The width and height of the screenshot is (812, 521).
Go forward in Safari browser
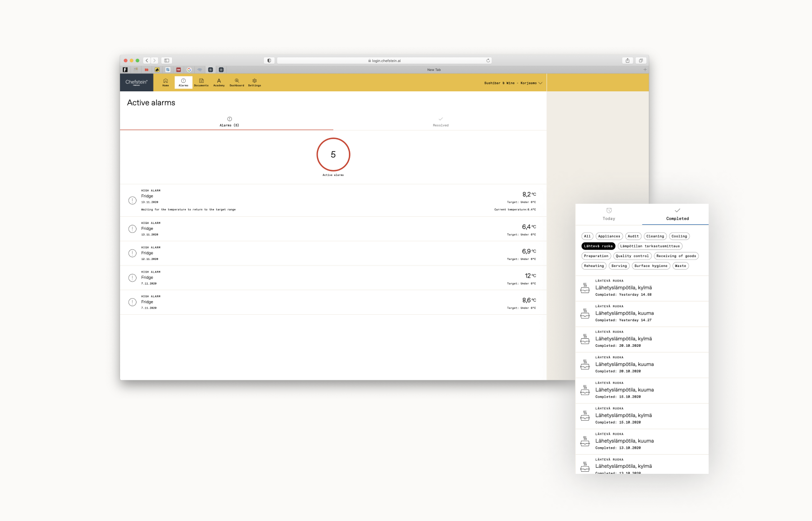point(155,61)
